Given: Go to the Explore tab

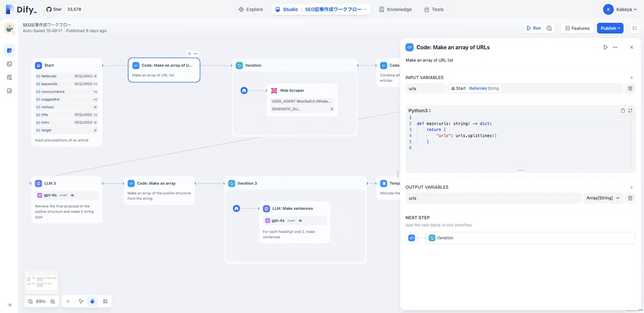Looking at the screenshot, I should point(251,9).
